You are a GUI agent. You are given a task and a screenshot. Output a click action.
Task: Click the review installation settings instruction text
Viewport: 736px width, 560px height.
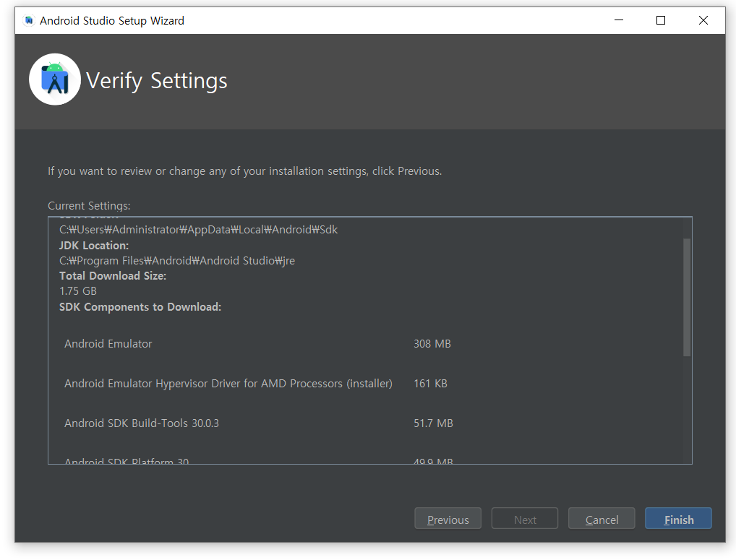click(244, 171)
